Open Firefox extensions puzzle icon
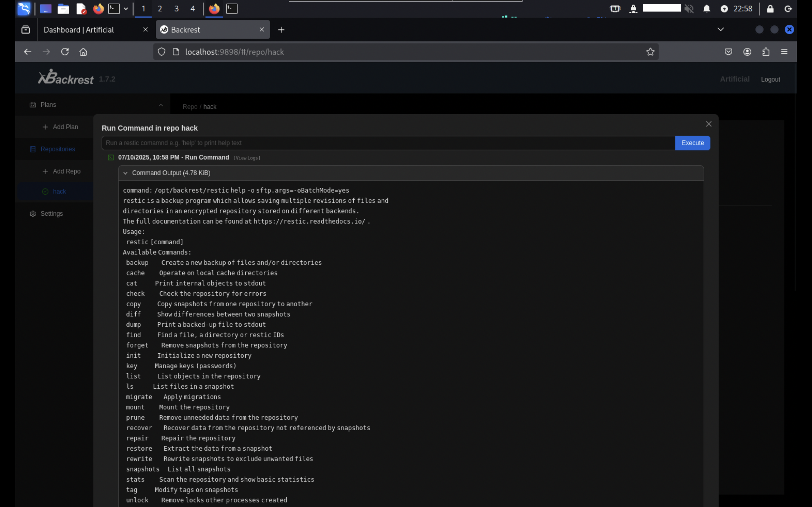This screenshot has height=507, width=812. (766, 52)
